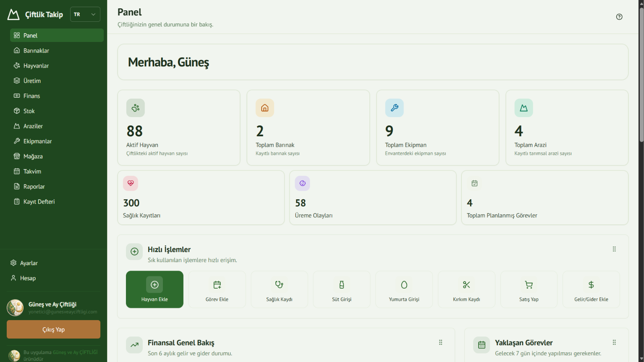Navigate to Üretim in the sidebar

(57, 81)
